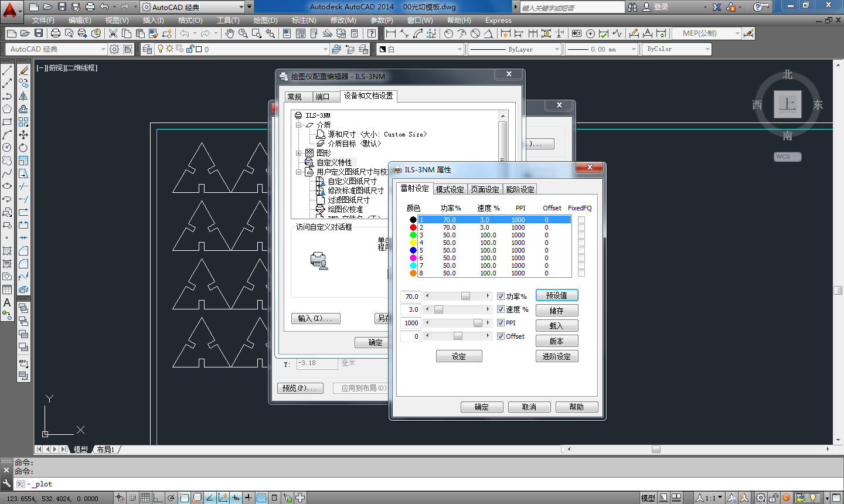Select the Erase modify tool
The image size is (844, 504).
[23, 70]
